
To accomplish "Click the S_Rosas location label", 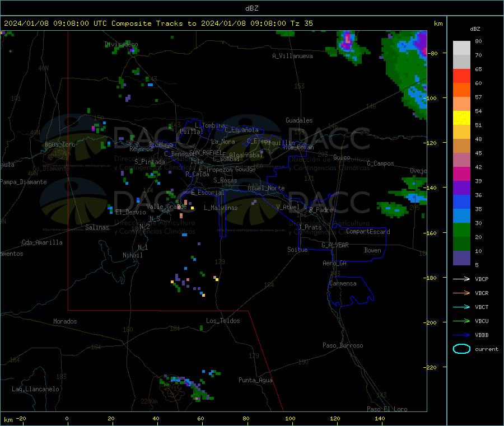I will pos(225,180).
